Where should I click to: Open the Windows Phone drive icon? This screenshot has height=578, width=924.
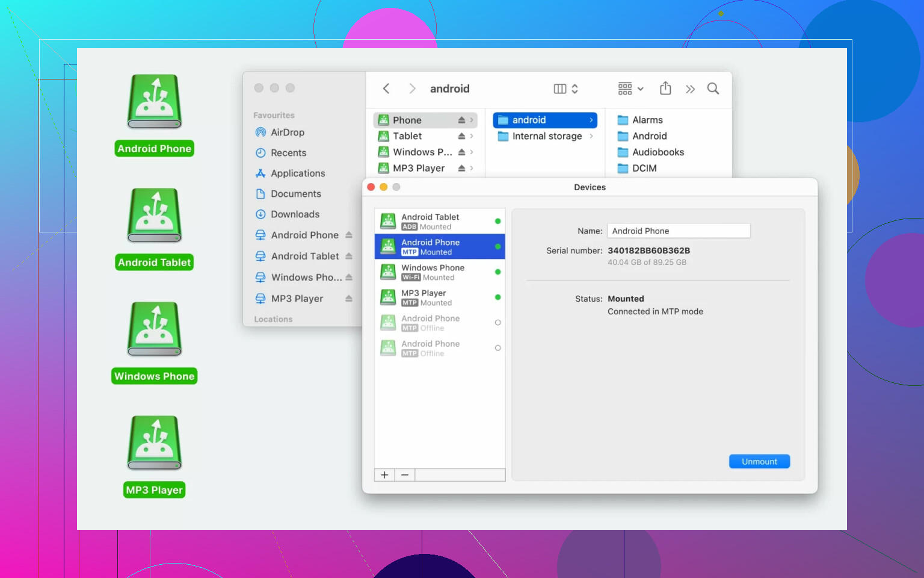pos(155,329)
